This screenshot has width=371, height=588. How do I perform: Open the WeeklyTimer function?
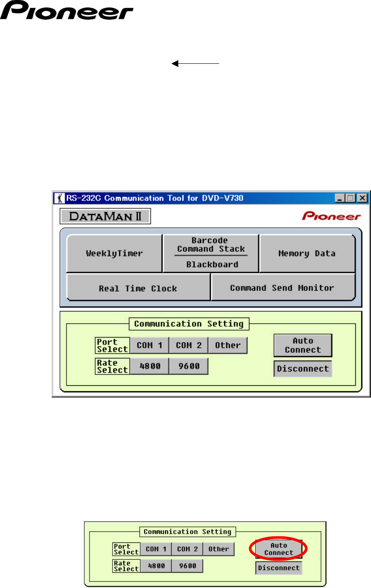pos(114,253)
